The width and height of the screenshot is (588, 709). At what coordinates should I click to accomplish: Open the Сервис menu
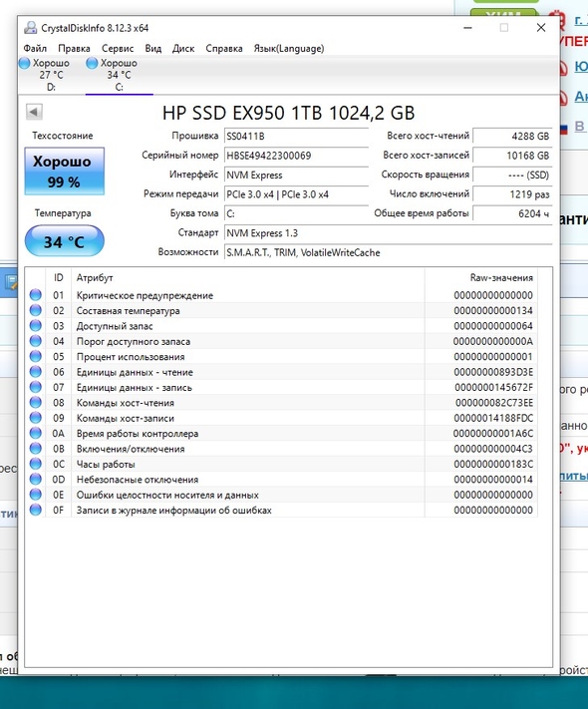click(x=118, y=49)
